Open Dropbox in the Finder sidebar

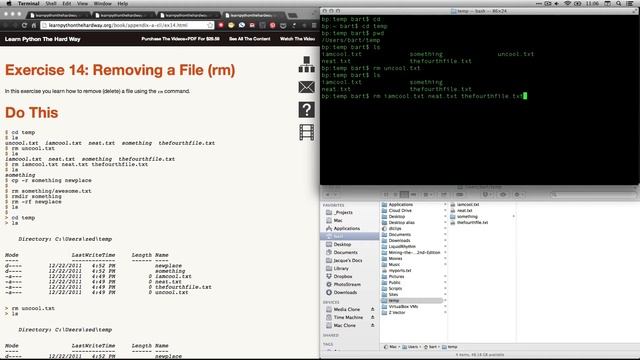pyautogui.click(x=342, y=276)
